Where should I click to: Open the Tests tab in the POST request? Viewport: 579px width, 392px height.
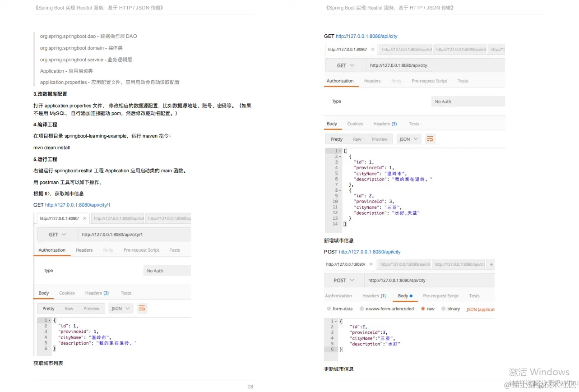click(474, 295)
